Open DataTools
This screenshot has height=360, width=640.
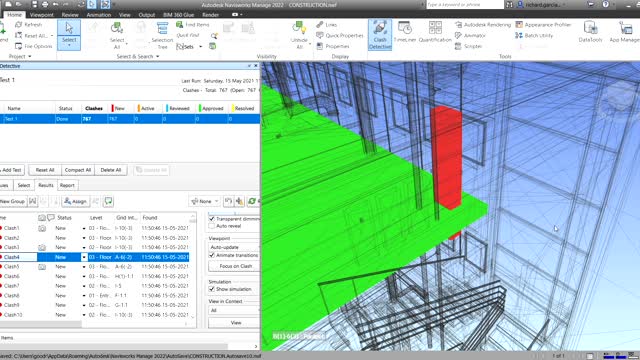pos(590,32)
